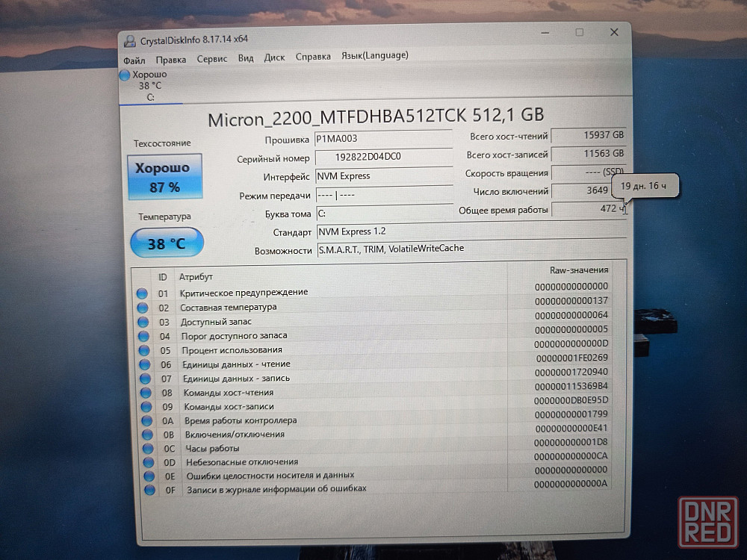This screenshot has height=560, width=747.
Task: Click the total host reads value 15937 GB
Action: click(589, 135)
